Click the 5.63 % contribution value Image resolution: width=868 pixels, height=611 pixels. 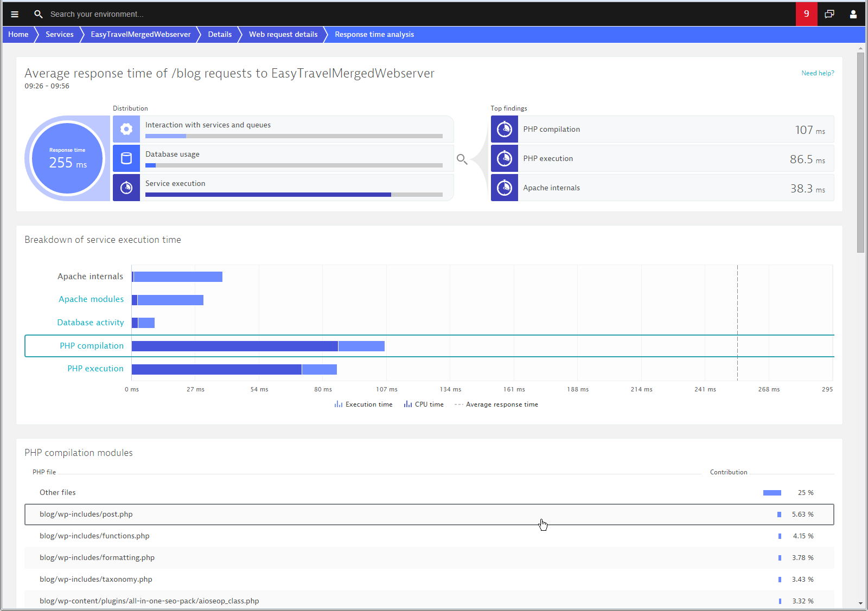pos(802,514)
